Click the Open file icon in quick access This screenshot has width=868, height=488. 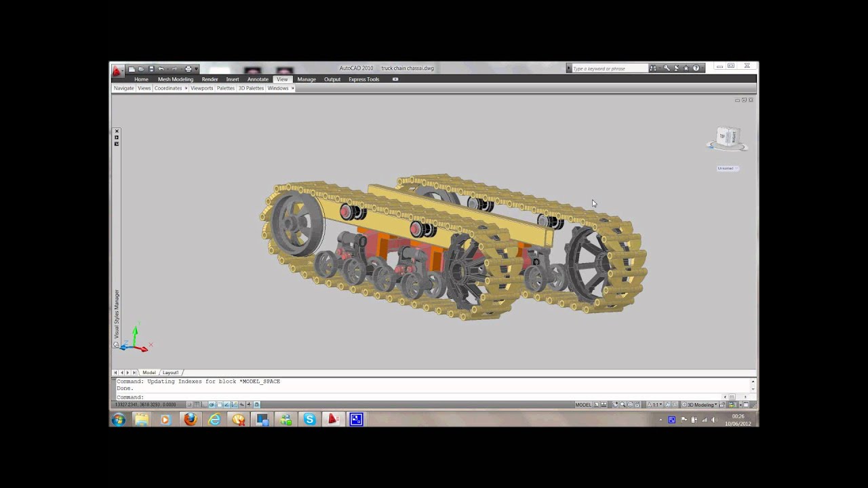click(141, 68)
